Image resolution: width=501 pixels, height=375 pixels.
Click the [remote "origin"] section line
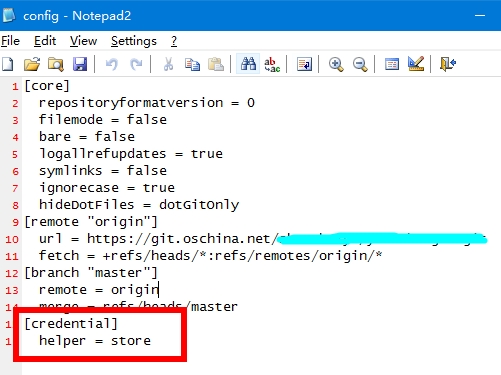[91, 222]
